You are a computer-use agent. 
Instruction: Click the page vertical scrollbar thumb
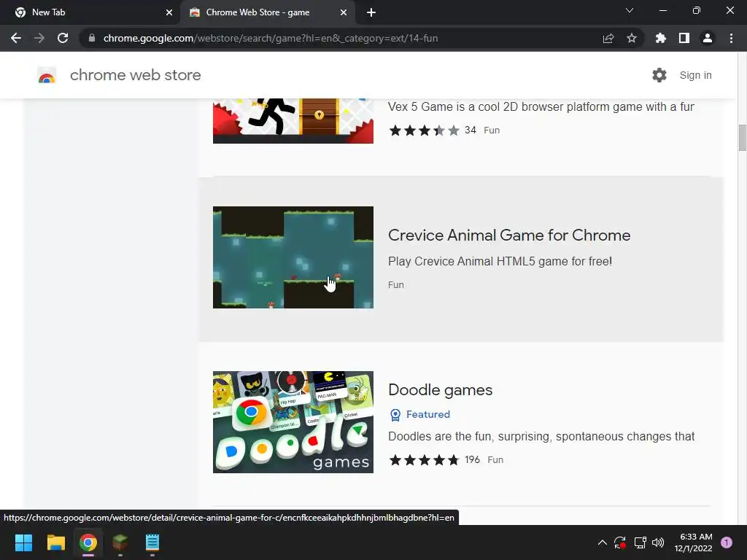742,138
